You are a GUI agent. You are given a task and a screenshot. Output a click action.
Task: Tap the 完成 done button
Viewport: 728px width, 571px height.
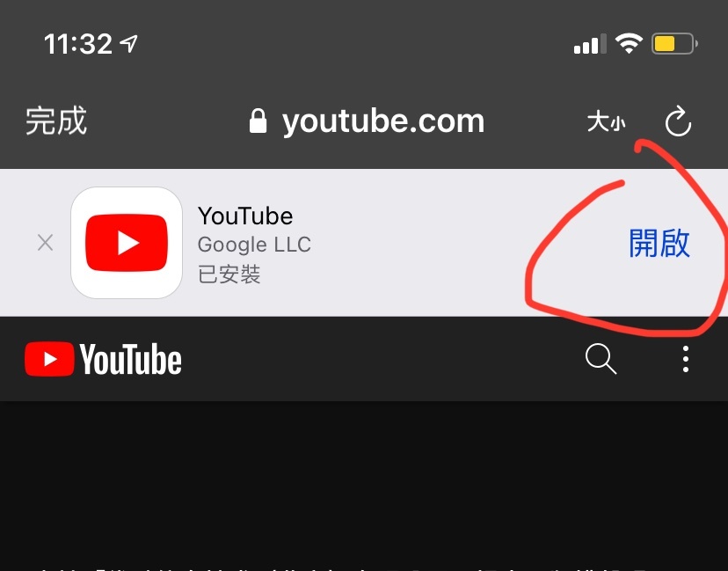(56, 121)
